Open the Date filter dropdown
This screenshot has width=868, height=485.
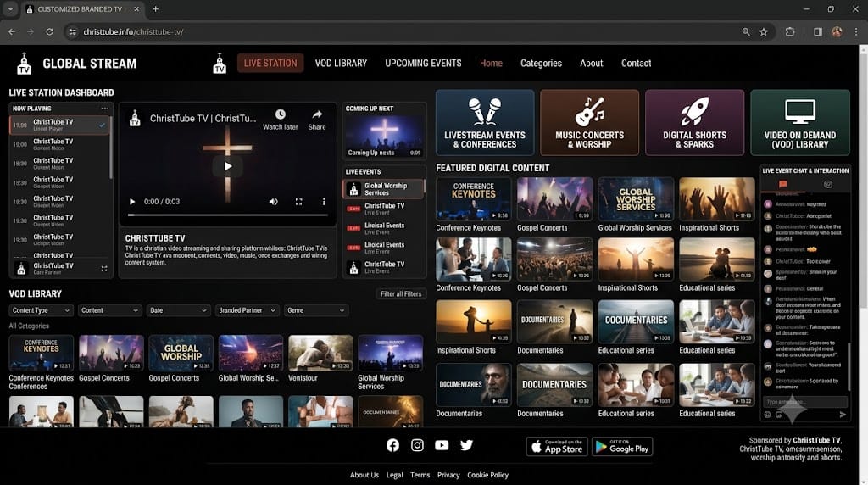(178, 310)
